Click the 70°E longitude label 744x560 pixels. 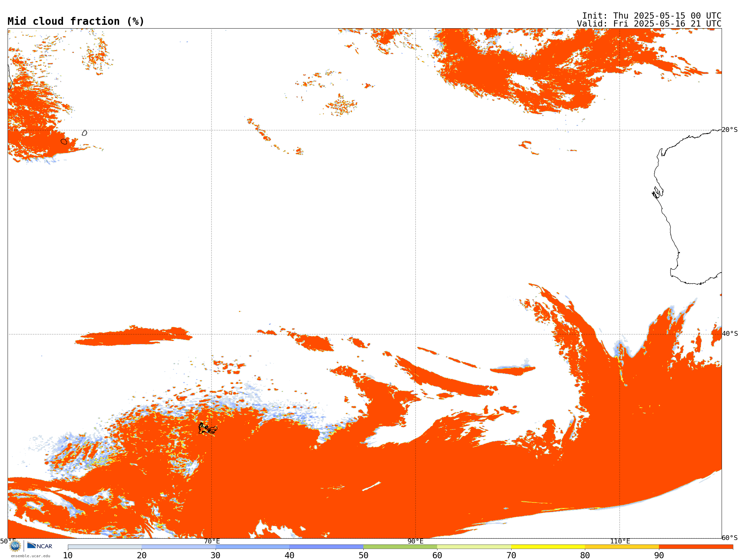tap(212, 541)
